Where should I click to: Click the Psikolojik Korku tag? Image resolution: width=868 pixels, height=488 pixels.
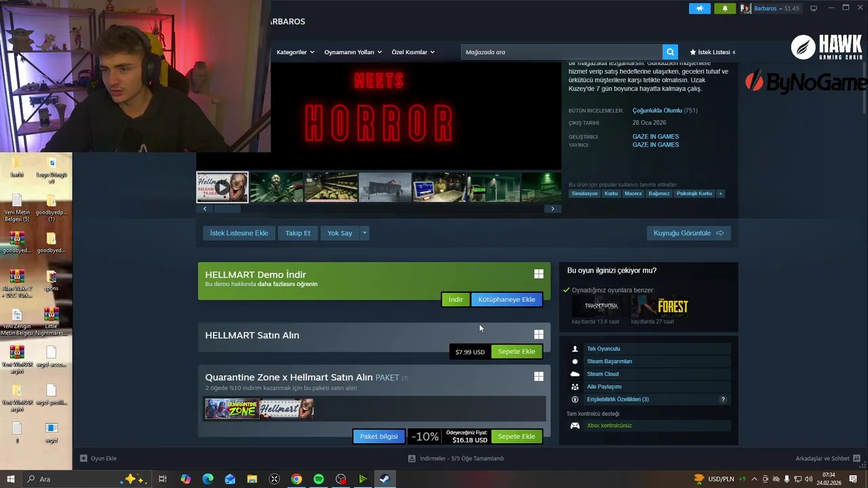694,193
